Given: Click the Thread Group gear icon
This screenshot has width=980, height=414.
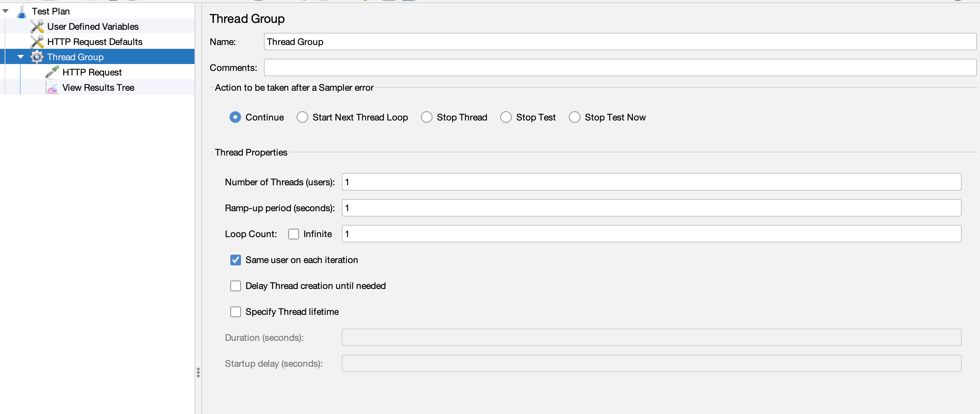Looking at the screenshot, I should coord(37,57).
